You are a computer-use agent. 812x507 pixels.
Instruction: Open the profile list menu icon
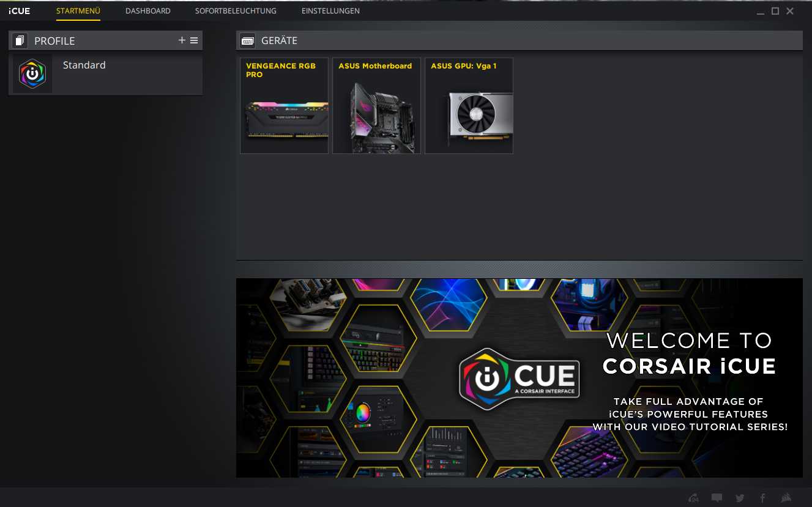pyautogui.click(x=194, y=40)
